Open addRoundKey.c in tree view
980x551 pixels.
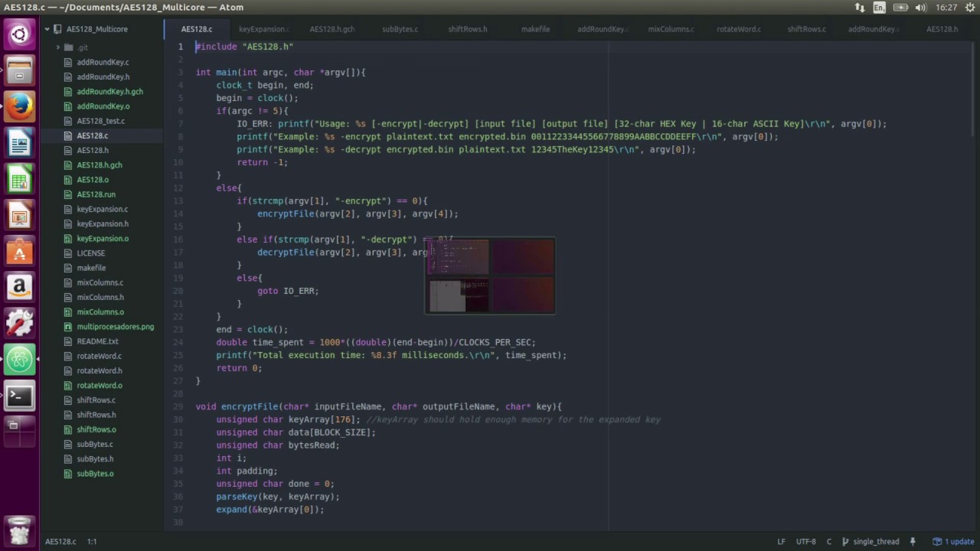(x=103, y=62)
